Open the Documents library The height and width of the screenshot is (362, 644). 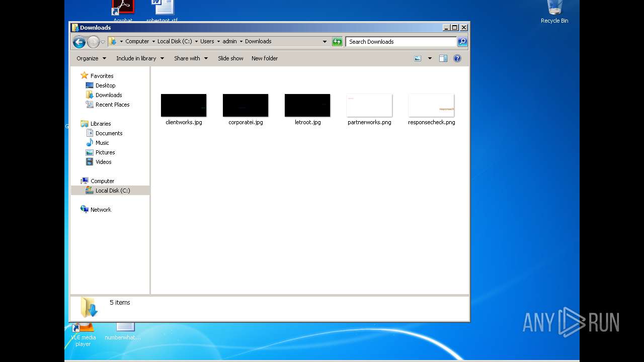tap(109, 133)
